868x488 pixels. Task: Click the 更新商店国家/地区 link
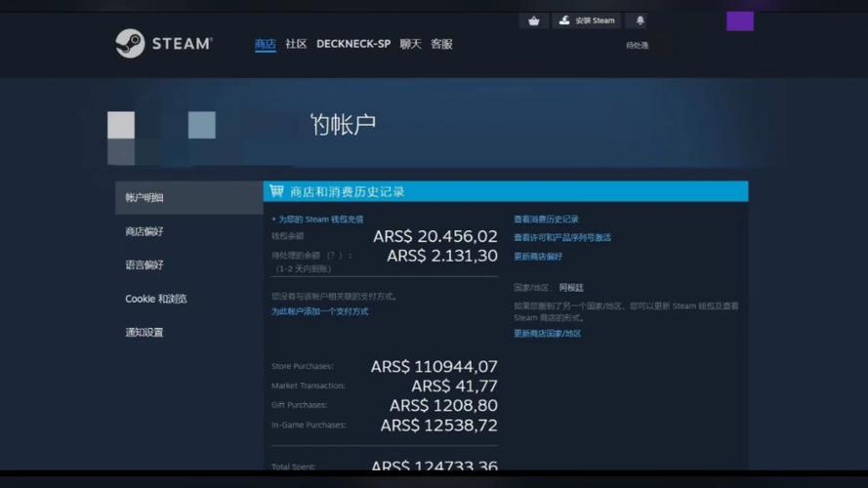pos(547,333)
